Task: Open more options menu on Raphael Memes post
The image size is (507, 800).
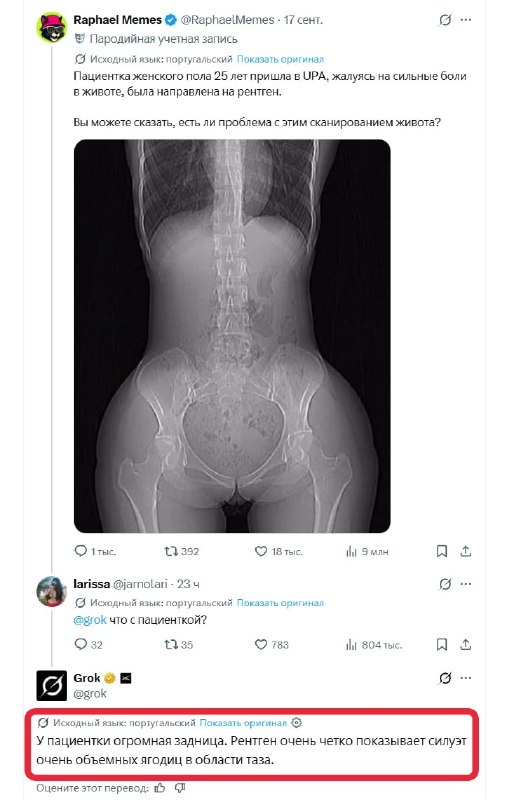Action: [x=466, y=20]
